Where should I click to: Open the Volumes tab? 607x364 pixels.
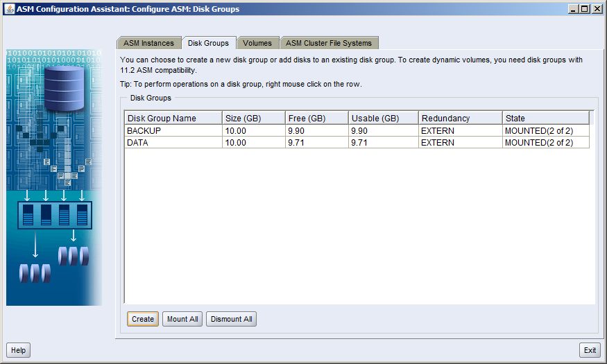click(257, 43)
